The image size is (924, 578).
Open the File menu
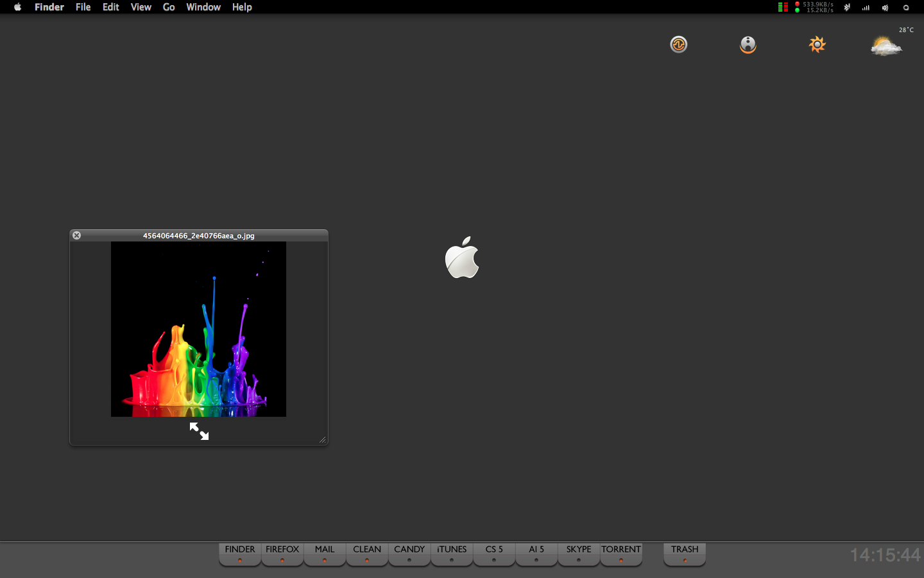click(x=83, y=7)
